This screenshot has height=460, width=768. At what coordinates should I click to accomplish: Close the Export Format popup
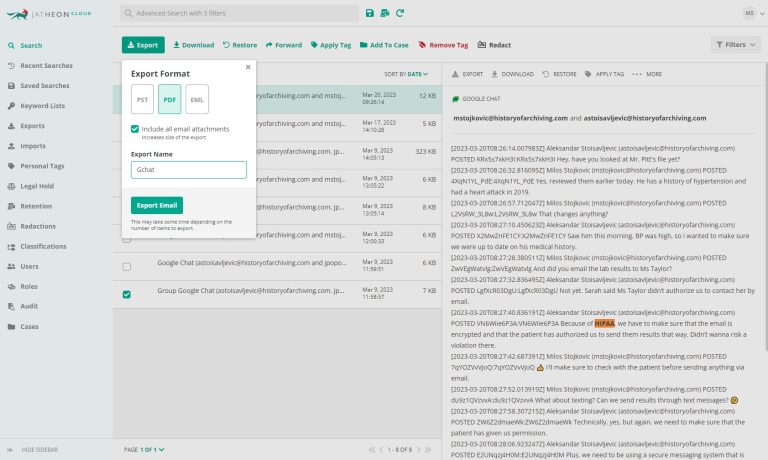pyautogui.click(x=248, y=67)
